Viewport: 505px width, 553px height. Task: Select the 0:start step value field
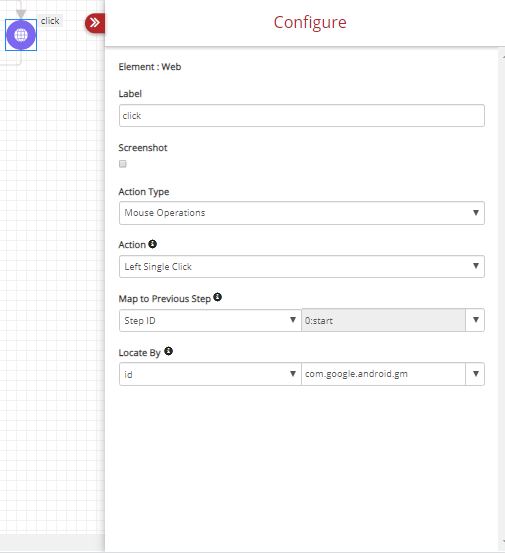[384, 320]
